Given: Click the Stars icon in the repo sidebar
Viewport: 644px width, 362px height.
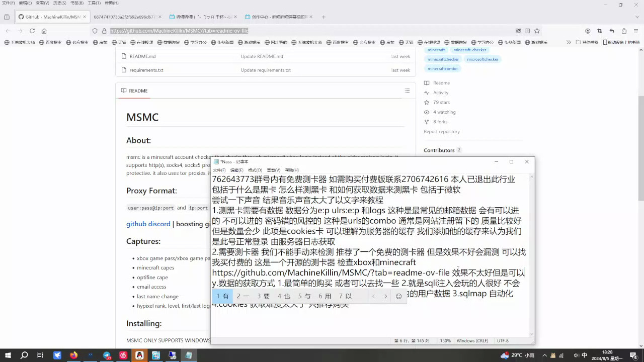Looking at the screenshot, I should [x=427, y=102].
